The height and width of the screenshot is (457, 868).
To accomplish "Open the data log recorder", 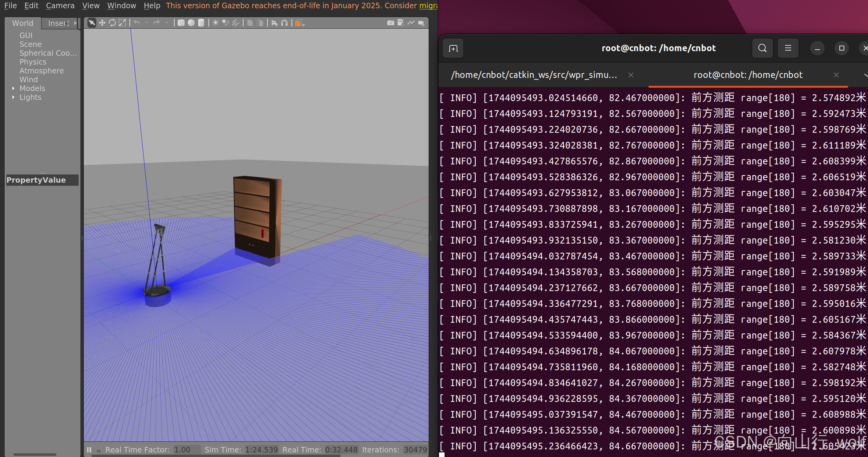I will click(401, 23).
